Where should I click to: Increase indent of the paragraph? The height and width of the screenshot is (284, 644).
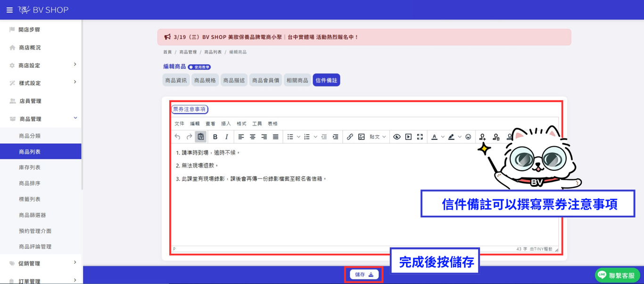coord(336,137)
